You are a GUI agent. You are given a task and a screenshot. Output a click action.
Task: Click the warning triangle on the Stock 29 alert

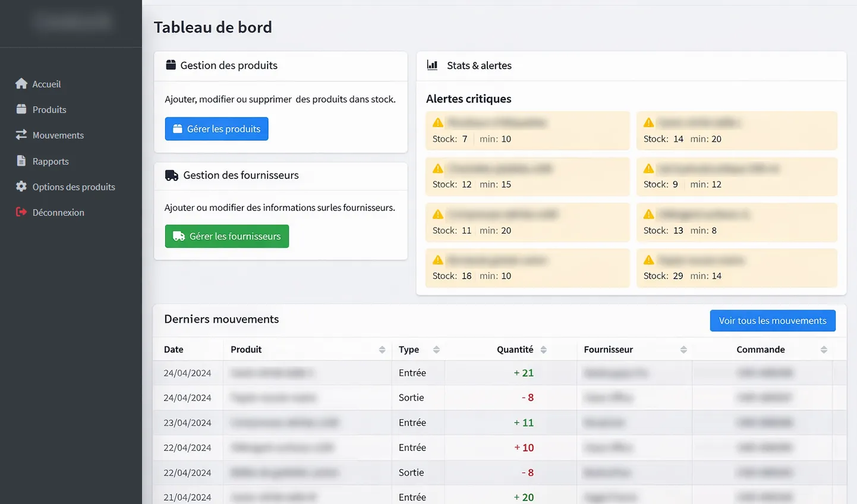pyautogui.click(x=648, y=260)
